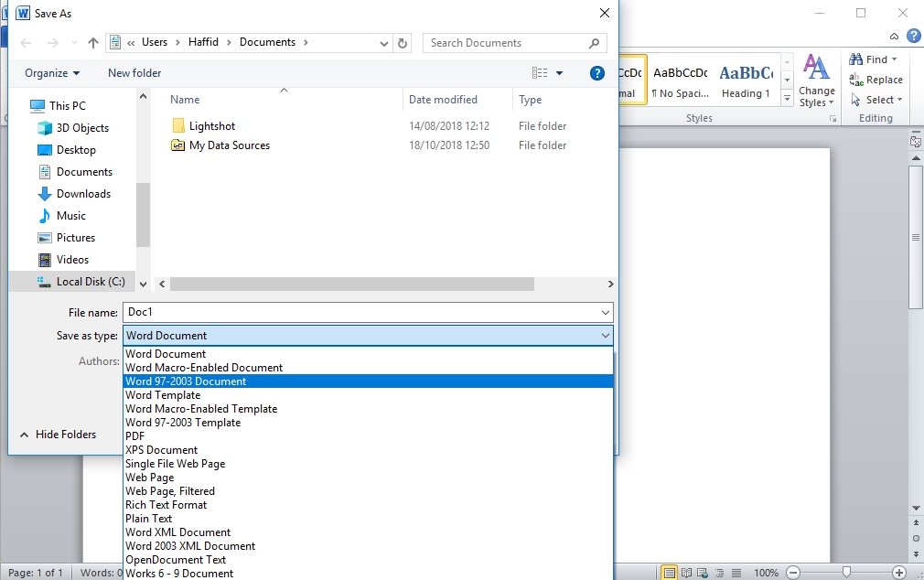Select Word 97-2003 Document type
Image resolution: width=924 pixels, height=580 pixels.
pos(369,381)
